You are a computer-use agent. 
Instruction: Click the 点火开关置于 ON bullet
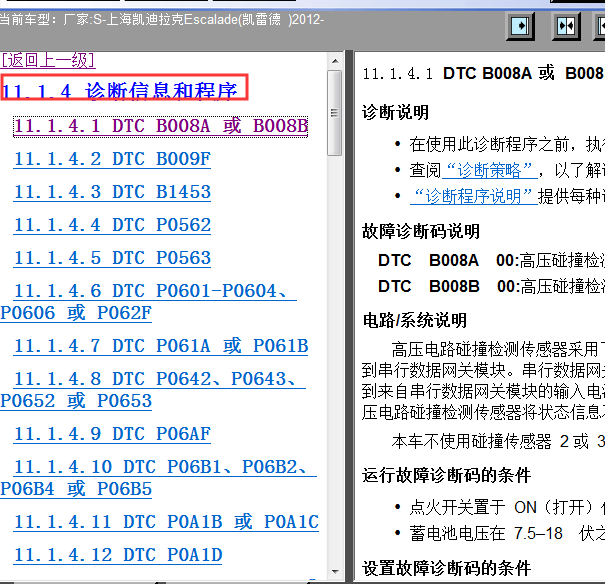[507, 507]
